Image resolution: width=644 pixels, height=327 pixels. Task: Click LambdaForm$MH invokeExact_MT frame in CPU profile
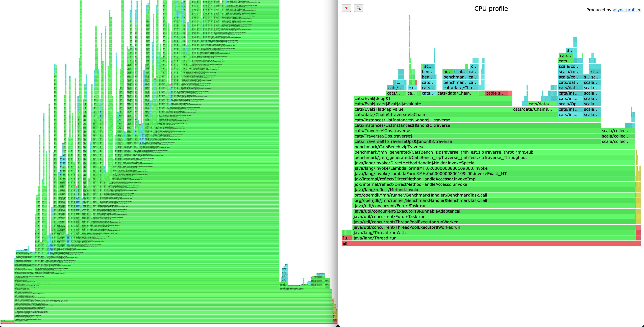click(494, 174)
